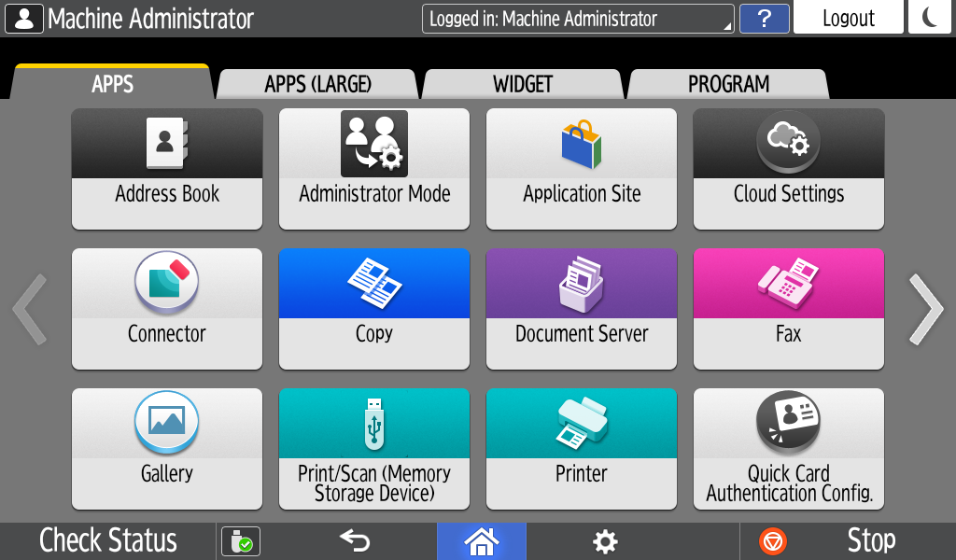Launch Administrator Mode
Image resolution: width=956 pixels, height=560 pixels.
(x=374, y=168)
